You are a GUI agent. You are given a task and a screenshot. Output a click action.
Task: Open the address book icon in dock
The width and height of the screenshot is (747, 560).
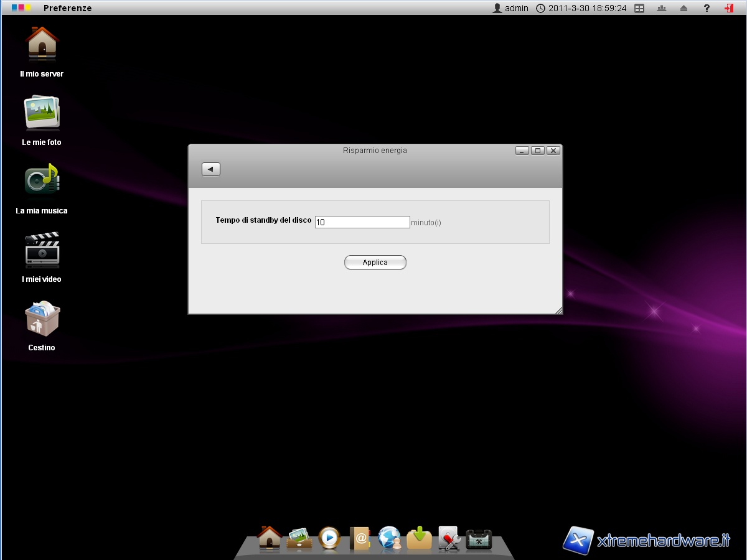360,538
